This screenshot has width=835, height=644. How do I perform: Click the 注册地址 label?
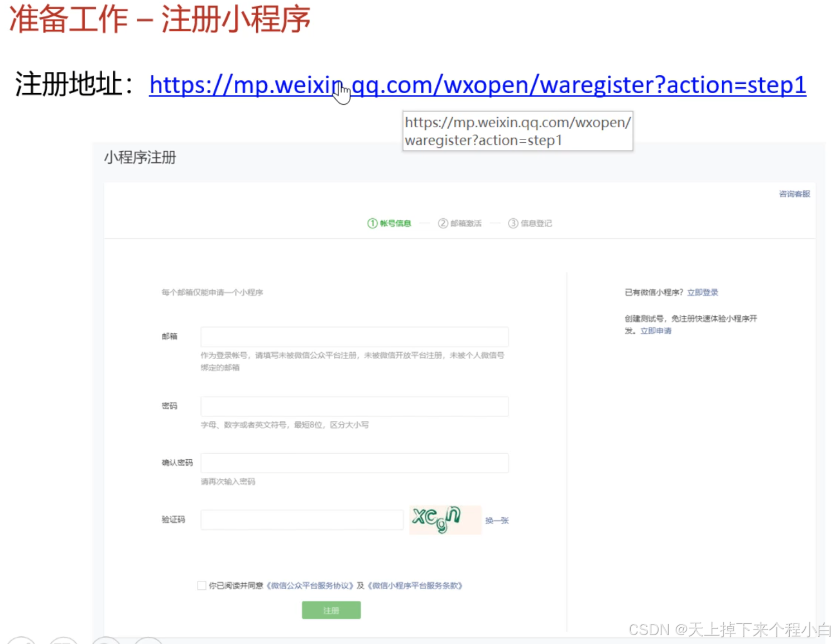tap(75, 85)
